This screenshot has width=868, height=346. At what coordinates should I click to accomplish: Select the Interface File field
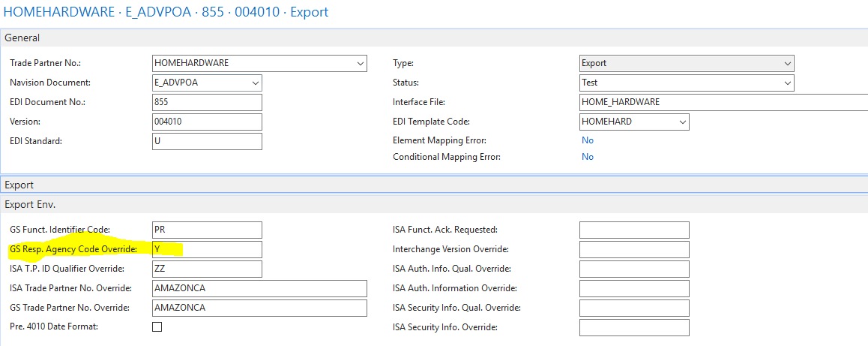click(723, 102)
